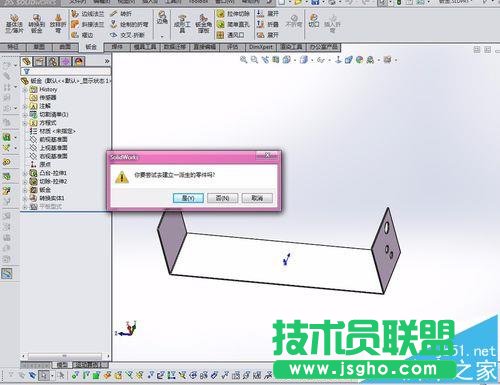Click the No 否(N) button in dialog
Viewport: 500px width, 385px height.
point(222,198)
